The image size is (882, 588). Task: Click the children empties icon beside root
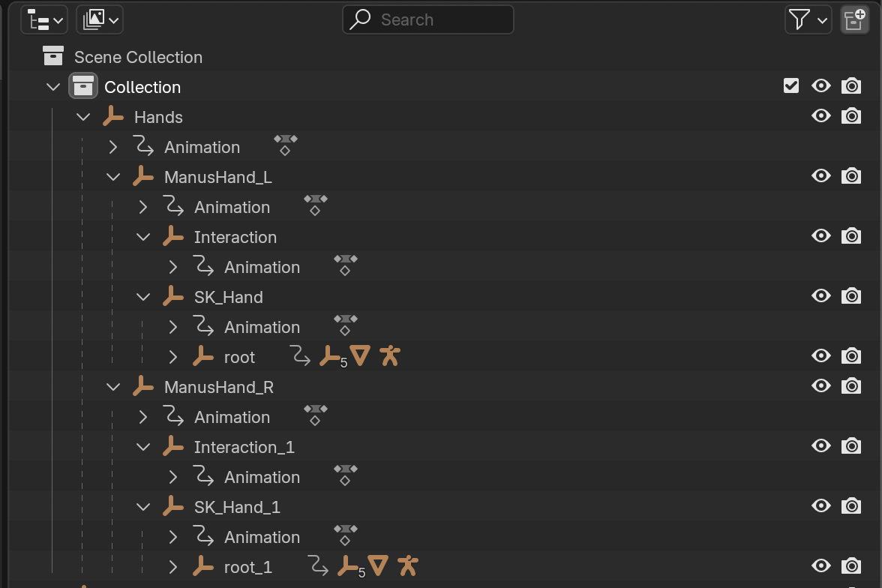click(330, 357)
